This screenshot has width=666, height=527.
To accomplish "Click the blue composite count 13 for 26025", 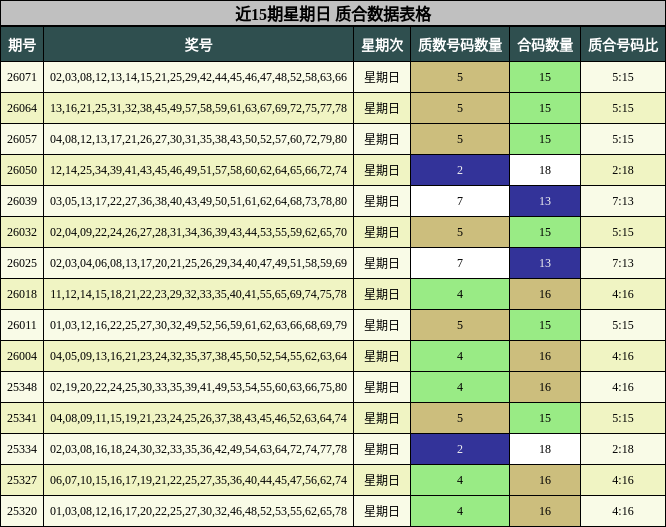I will pyautogui.click(x=545, y=263).
